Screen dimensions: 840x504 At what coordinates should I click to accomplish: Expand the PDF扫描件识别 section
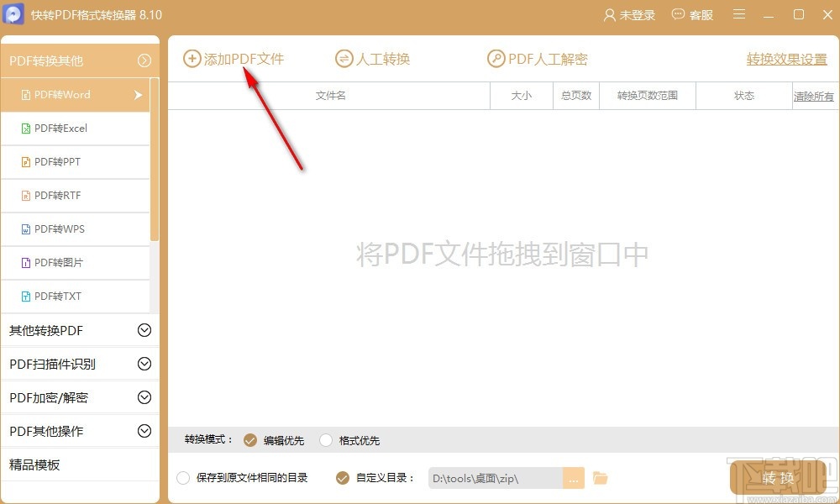[144, 364]
